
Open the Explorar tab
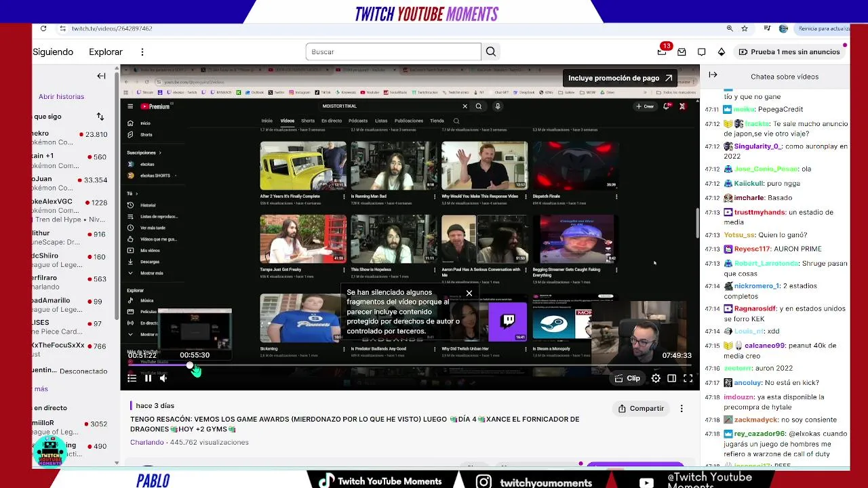(106, 52)
